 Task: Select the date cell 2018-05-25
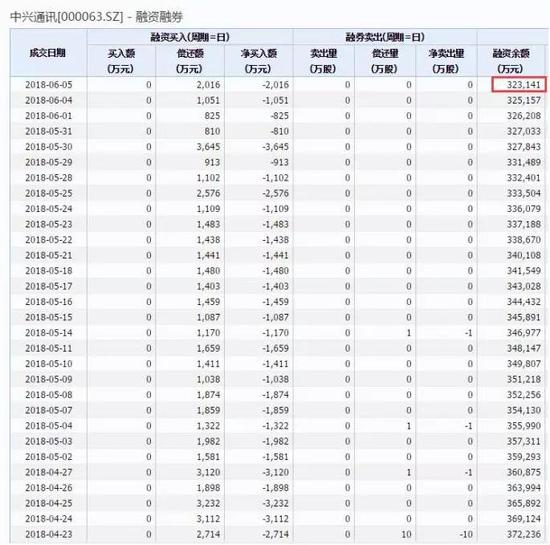coord(48,193)
